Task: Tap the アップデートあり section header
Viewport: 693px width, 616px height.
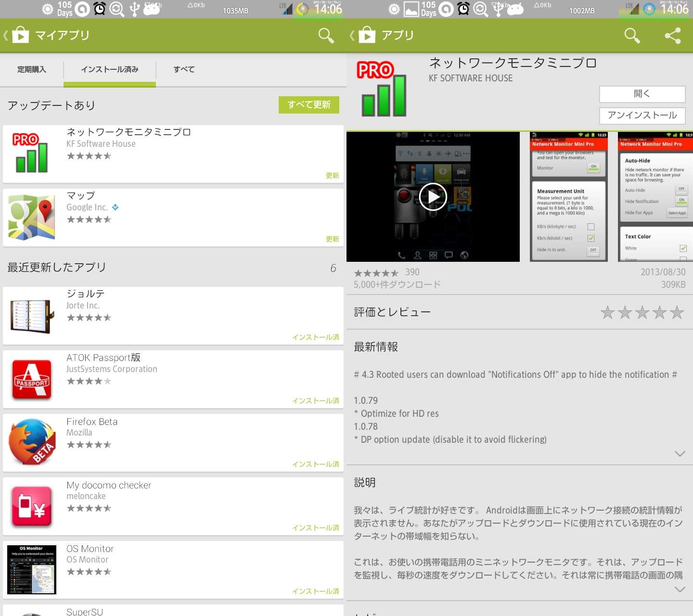Action: click(x=51, y=105)
